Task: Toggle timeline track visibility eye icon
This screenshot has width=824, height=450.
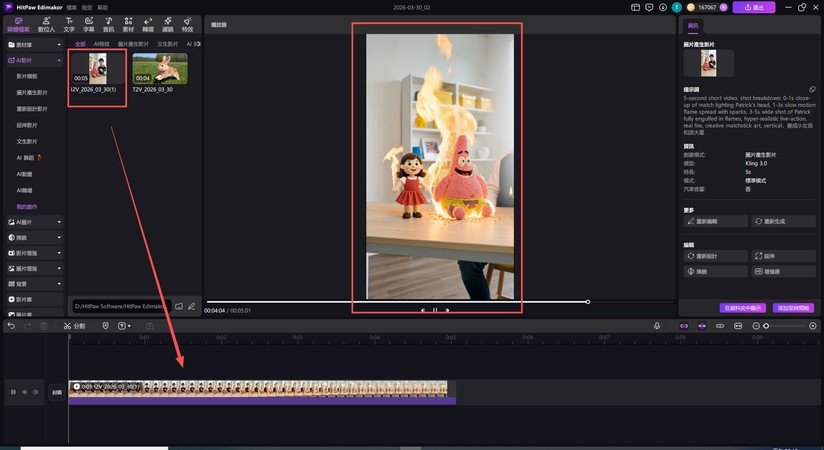Action: 24,392
